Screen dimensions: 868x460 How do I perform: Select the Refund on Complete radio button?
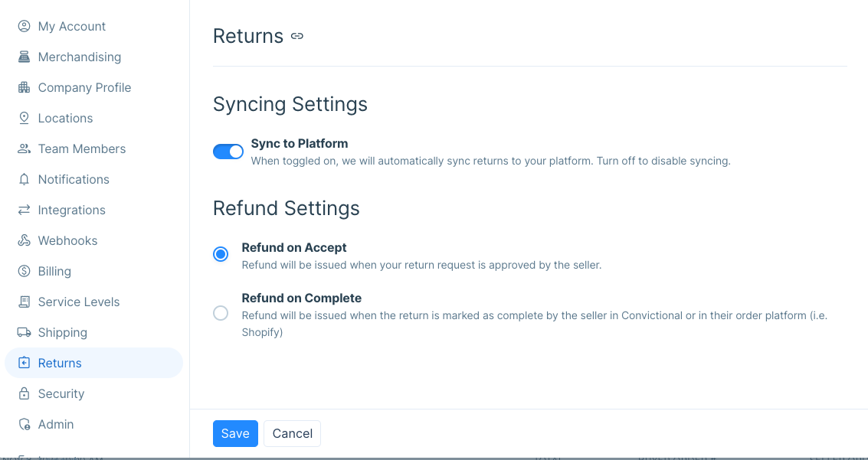pos(221,312)
